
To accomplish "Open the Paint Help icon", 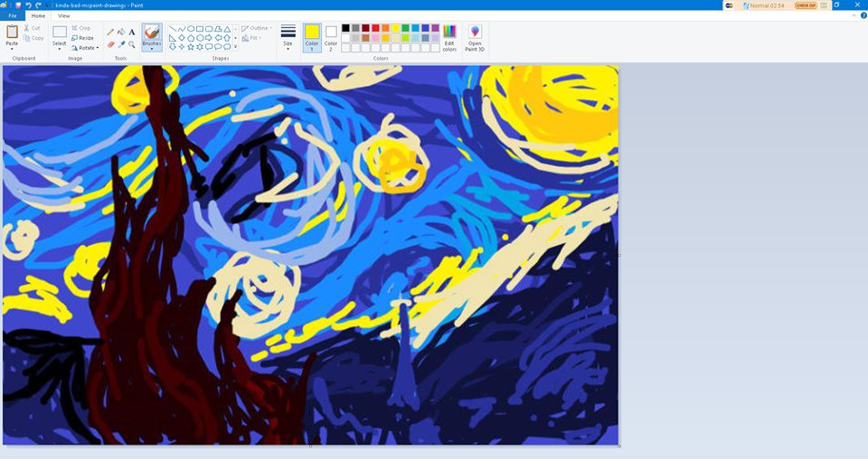I will [863, 15].
